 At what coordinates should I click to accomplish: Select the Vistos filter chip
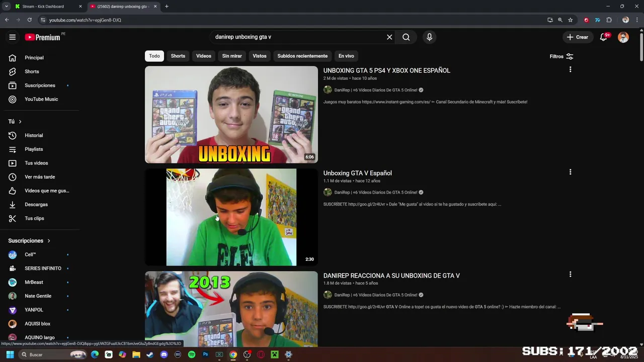[x=260, y=56]
